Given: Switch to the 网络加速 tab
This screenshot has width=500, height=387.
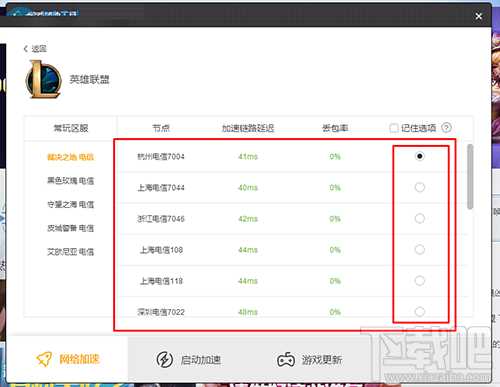Looking at the screenshot, I should [67, 359].
